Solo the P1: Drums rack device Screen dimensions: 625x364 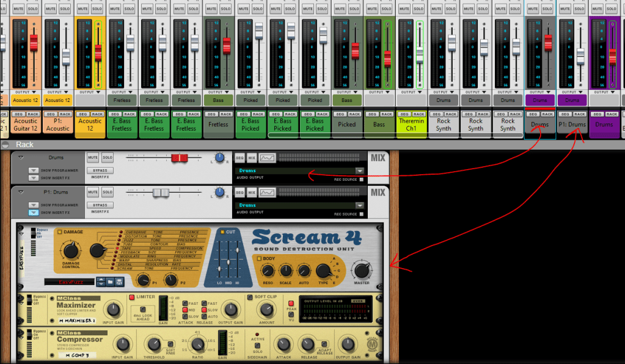pyautogui.click(x=108, y=192)
